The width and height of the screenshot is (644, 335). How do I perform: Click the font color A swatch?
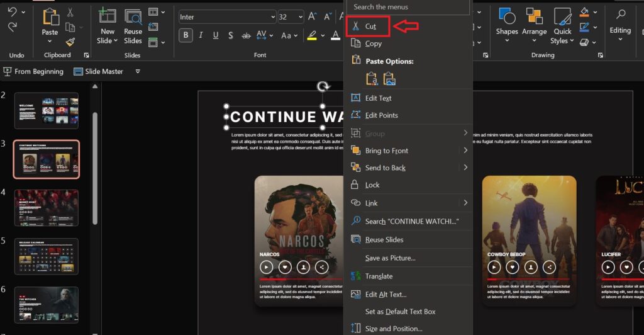point(336,36)
